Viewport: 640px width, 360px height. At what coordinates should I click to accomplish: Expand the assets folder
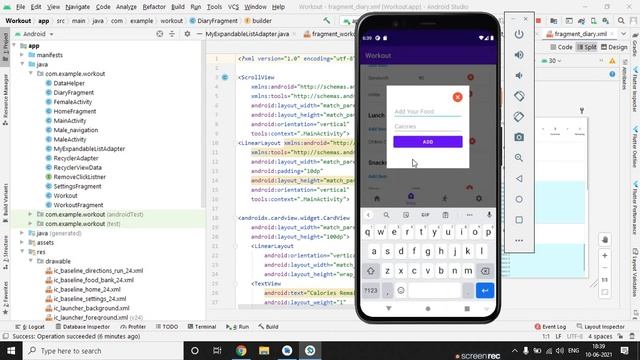coord(22,242)
